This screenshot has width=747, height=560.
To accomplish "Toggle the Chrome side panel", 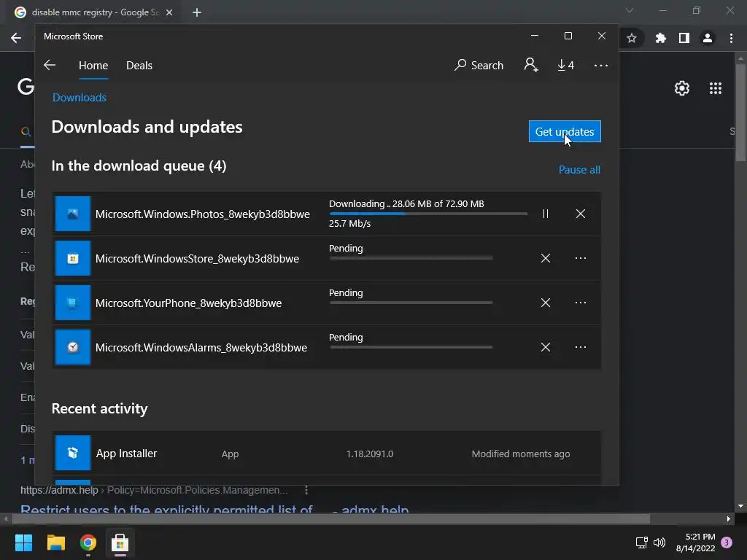I will [x=684, y=38].
